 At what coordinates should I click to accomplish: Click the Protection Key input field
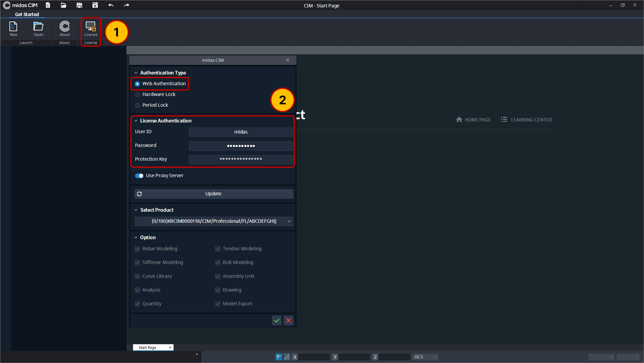241,159
